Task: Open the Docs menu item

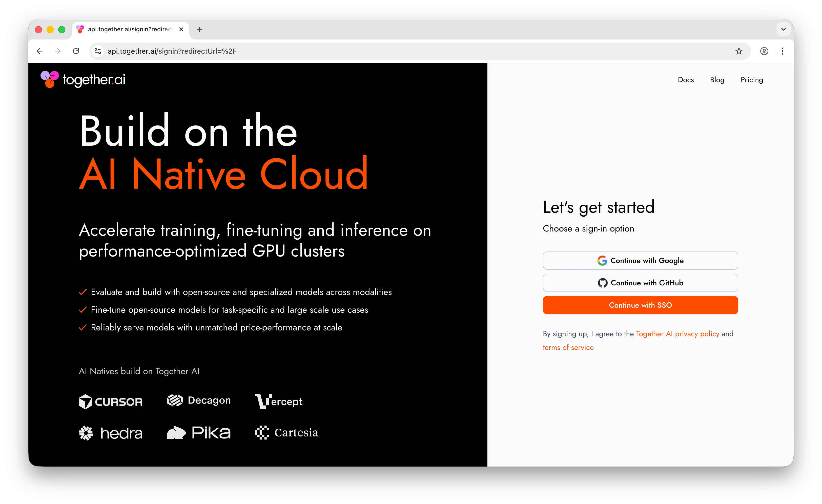Action: (x=686, y=80)
